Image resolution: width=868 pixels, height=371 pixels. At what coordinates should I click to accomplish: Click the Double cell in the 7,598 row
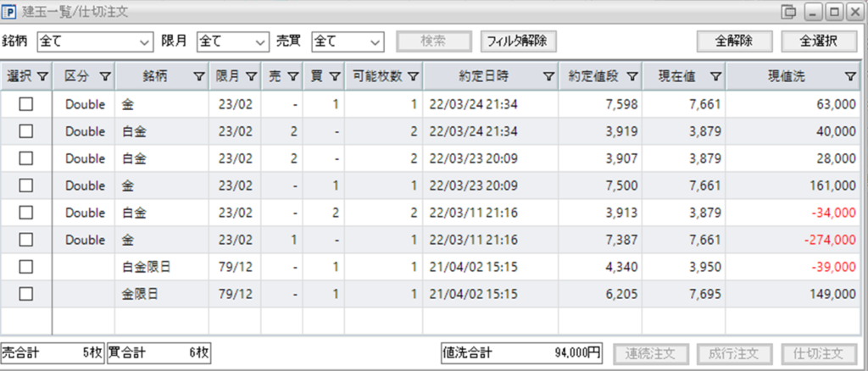(85, 104)
